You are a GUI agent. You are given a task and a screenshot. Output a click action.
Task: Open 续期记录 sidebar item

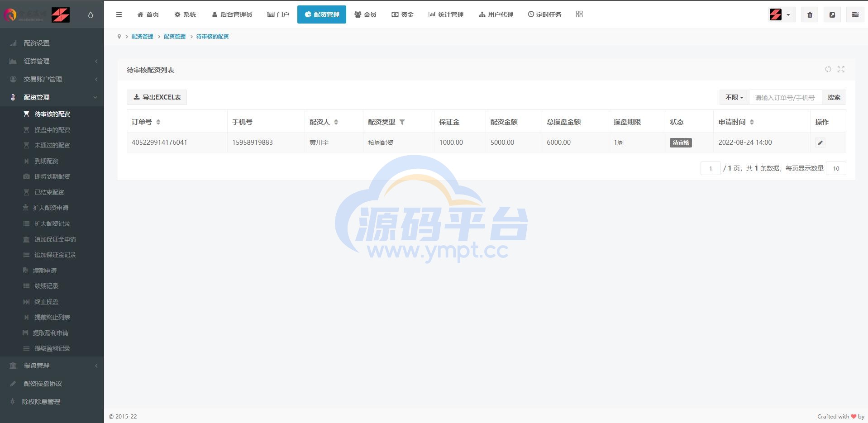[x=52, y=286]
